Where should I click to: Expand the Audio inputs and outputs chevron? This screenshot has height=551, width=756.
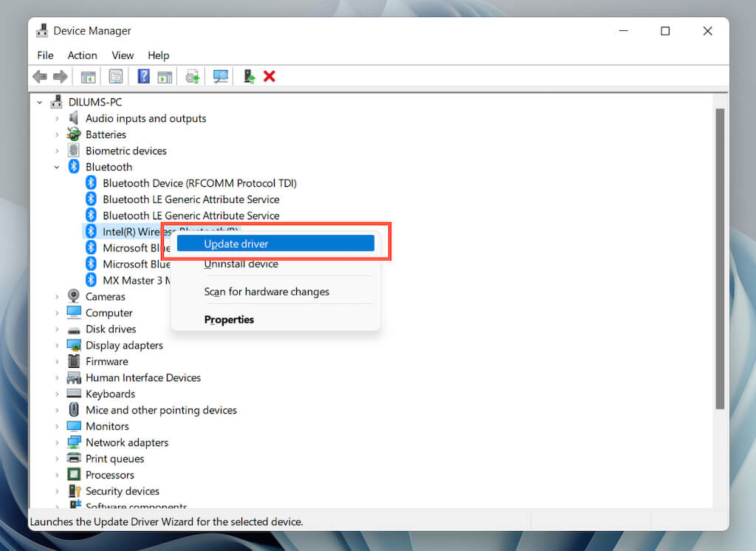pos(57,118)
